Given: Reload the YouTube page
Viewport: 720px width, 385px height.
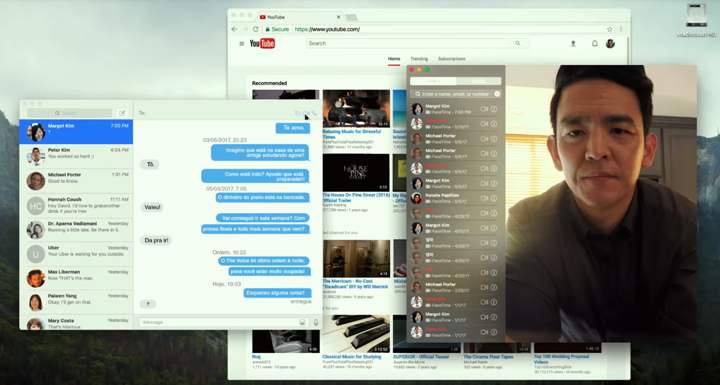Looking at the screenshot, I should pos(256,29).
